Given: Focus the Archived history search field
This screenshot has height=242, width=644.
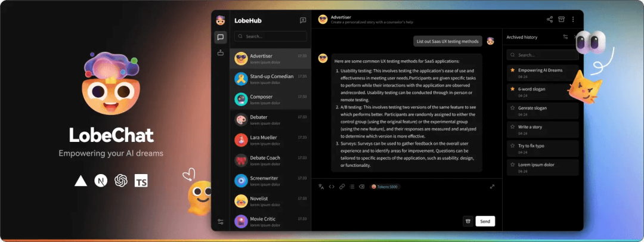Looking at the screenshot, I should (542, 55).
